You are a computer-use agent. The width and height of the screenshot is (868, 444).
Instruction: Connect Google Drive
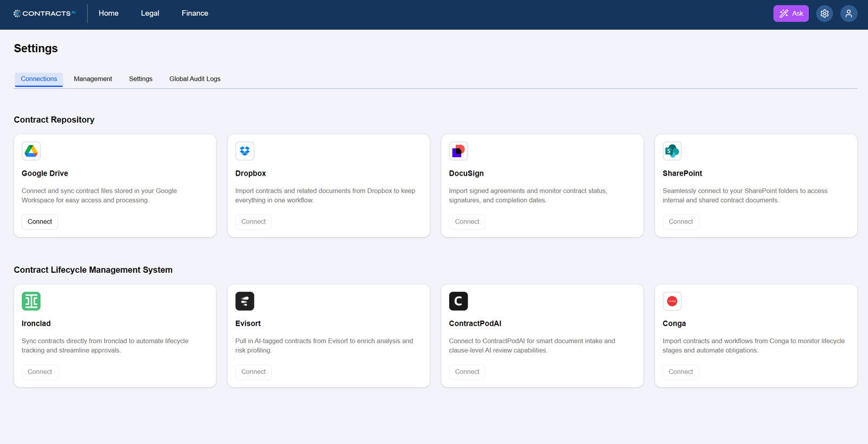[40, 222]
